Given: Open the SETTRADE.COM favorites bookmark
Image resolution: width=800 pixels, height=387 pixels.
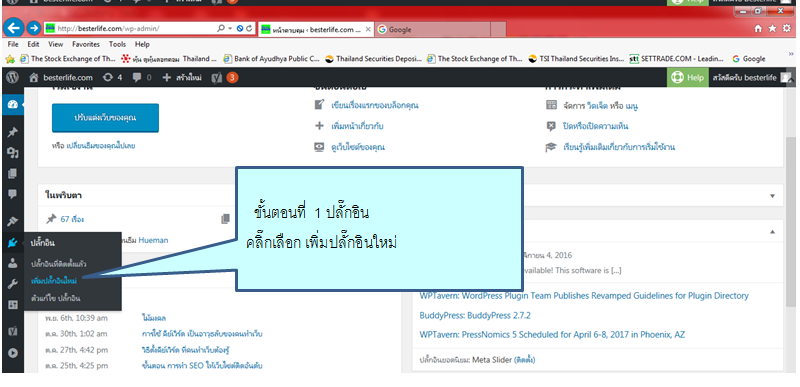Looking at the screenshot, I should [x=678, y=59].
